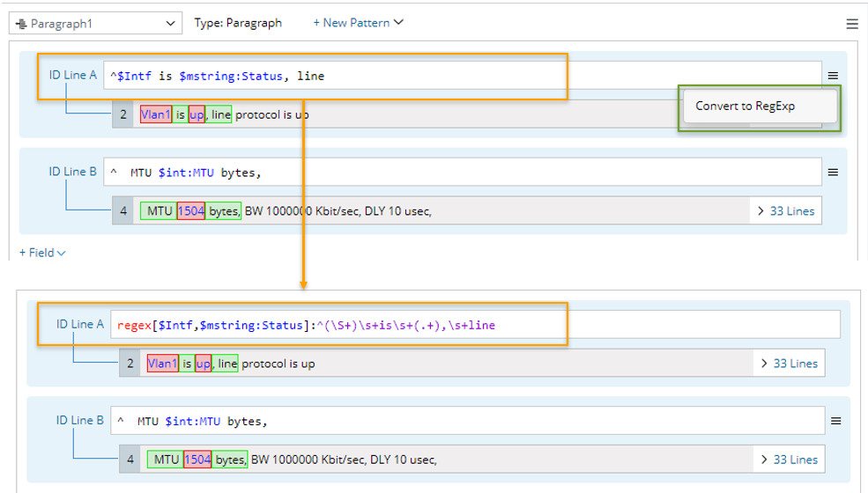Open the top-right panel hamburger menu
The width and height of the screenshot is (868, 493).
[851, 24]
